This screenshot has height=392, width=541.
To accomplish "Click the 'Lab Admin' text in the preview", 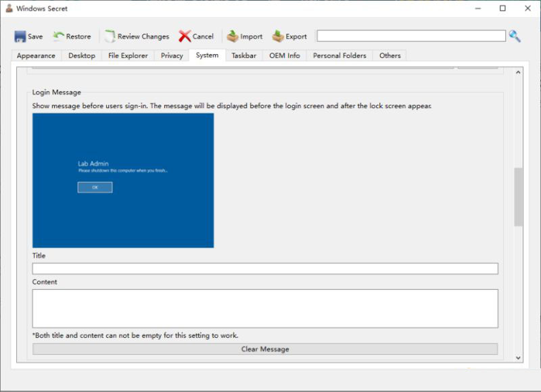I will pos(93,164).
